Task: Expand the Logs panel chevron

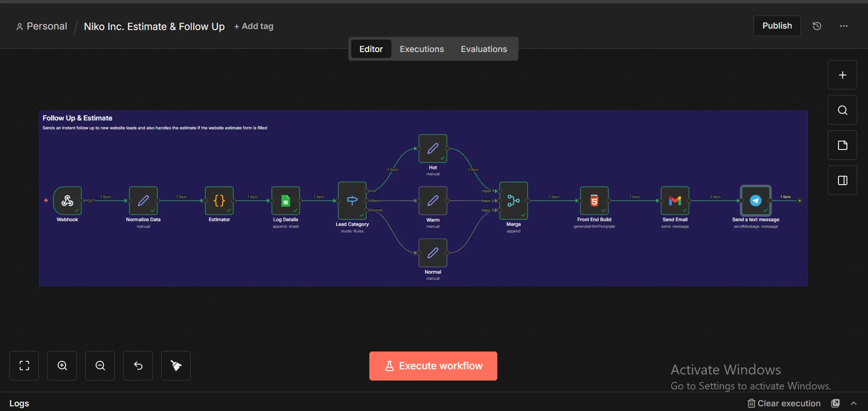Action: point(854,403)
